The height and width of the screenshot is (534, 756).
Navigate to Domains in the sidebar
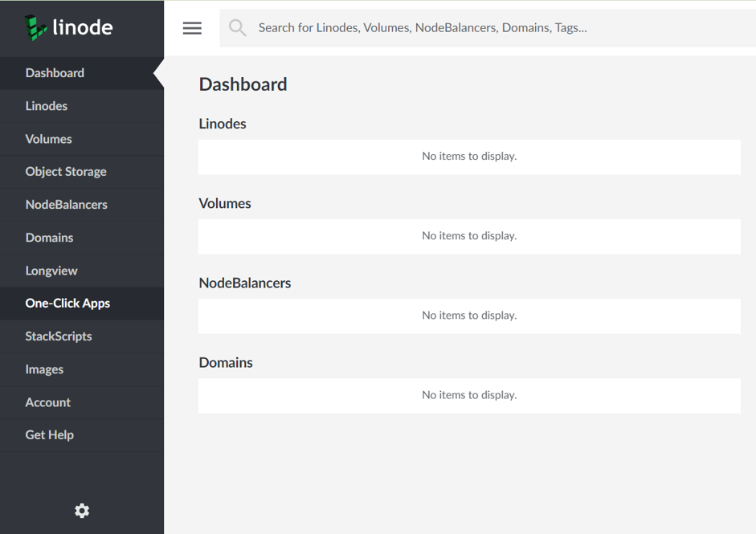(82, 238)
